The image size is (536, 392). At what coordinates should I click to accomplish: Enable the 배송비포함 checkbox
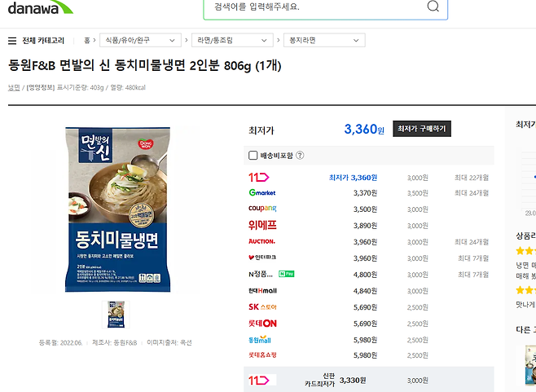coord(253,156)
